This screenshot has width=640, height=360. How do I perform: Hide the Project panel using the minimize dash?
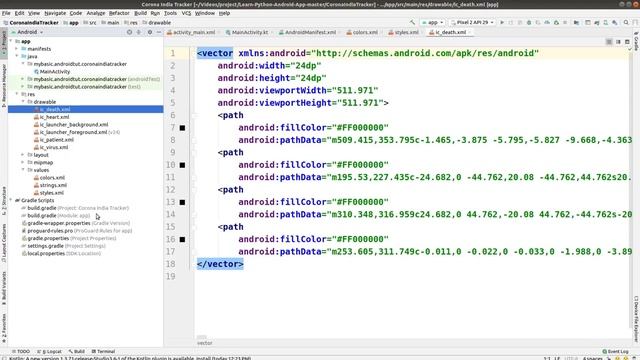tap(159, 32)
